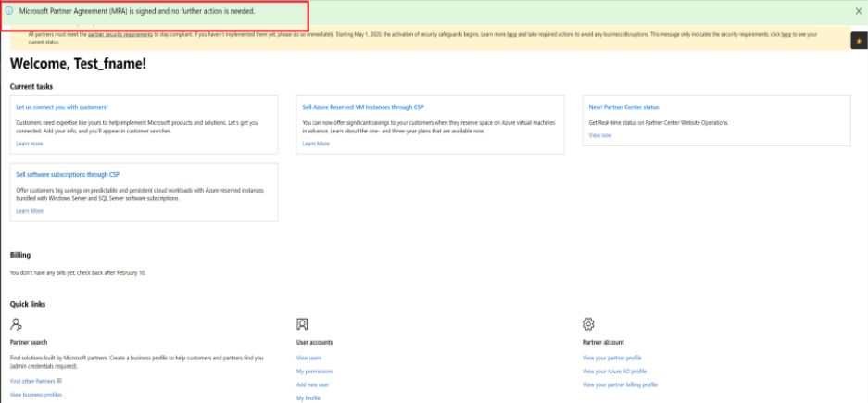868x403 pixels.
Task: Click external-link icon beside Find other Partners
Action: point(58,381)
